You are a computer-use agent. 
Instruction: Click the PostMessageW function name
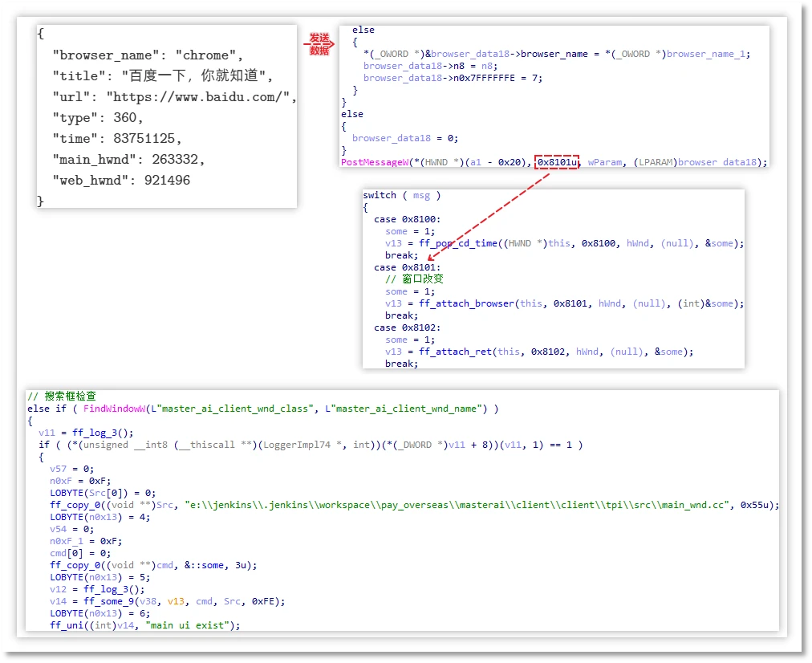click(375, 162)
